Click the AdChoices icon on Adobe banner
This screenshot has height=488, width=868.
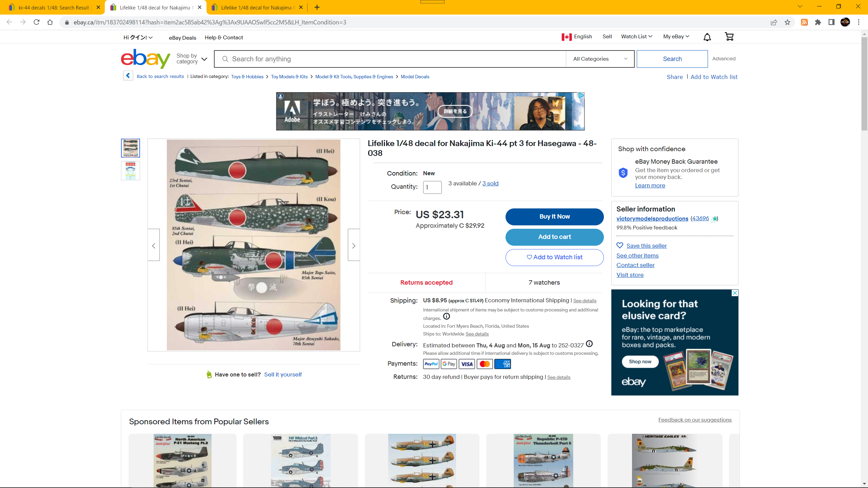tap(581, 96)
